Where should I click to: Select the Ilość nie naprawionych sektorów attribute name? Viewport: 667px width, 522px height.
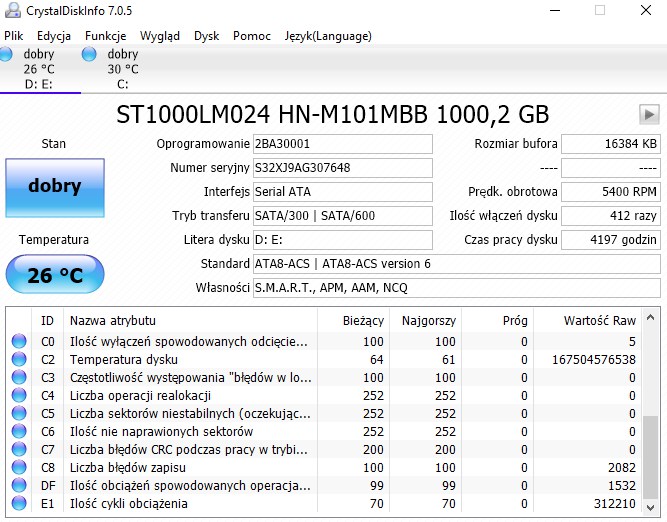tap(161, 431)
